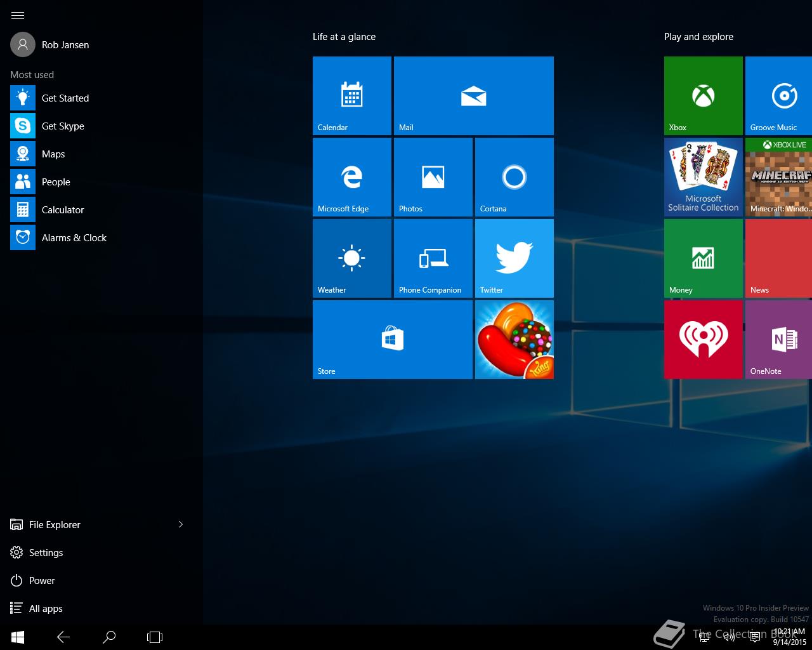Open the network icon in system tray
Viewport: 812px width, 650px height.
(704, 637)
